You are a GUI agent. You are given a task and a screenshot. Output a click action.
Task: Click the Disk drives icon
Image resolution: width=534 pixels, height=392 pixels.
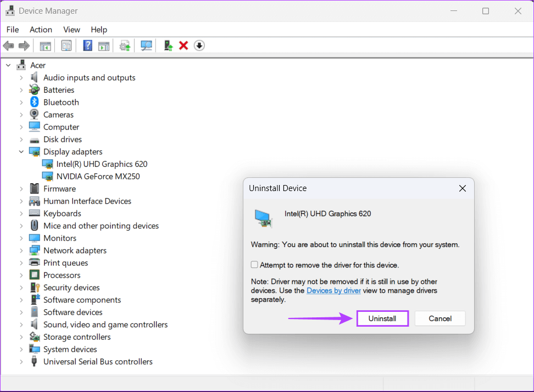tap(35, 140)
